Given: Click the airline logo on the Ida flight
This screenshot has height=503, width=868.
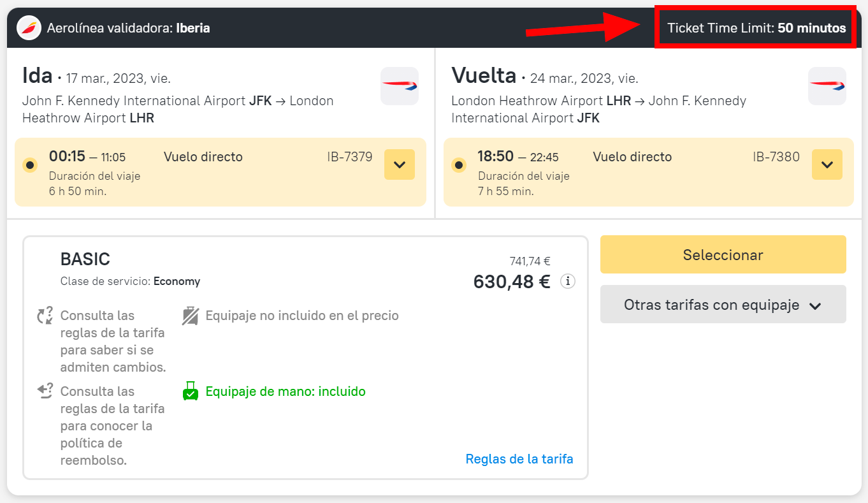Looking at the screenshot, I should [x=400, y=86].
